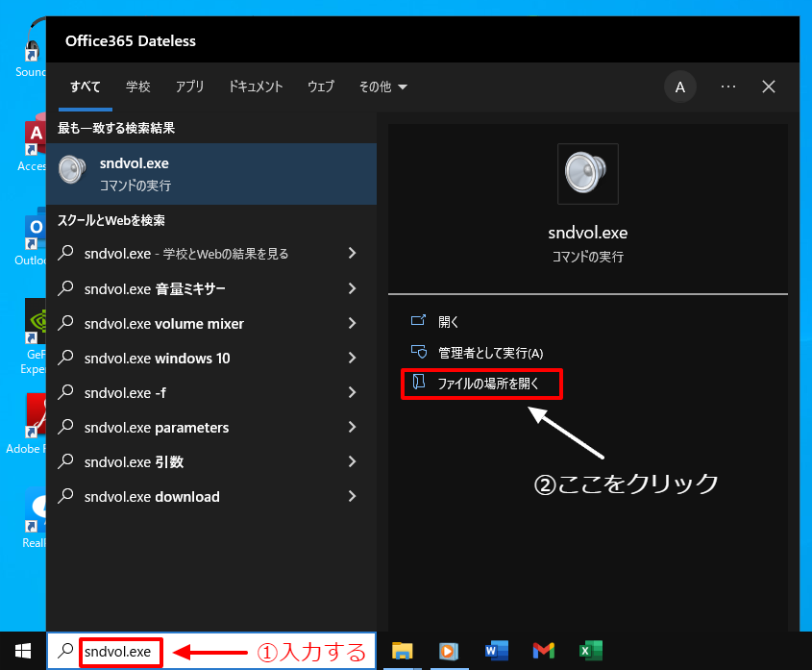Click the file location icon beside ファイルの場所を開く
Screen dimensions: 812x670
click(418, 383)
